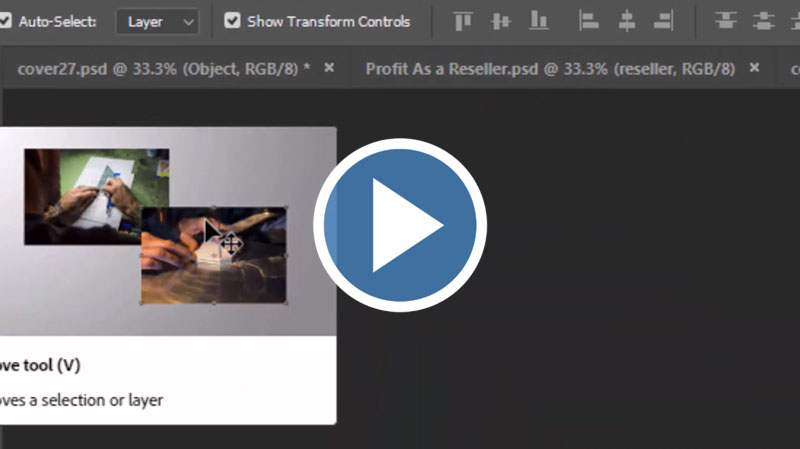Image resolution: width=800 pixels, height=449 pixels.
Task: Click the partially visible third document tab
Action: 794,69
